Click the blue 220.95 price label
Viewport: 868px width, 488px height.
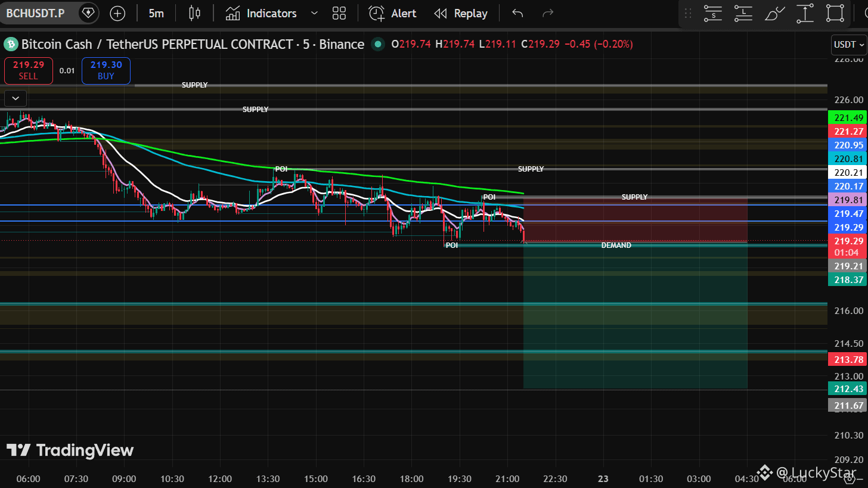[x=847, y=145]
